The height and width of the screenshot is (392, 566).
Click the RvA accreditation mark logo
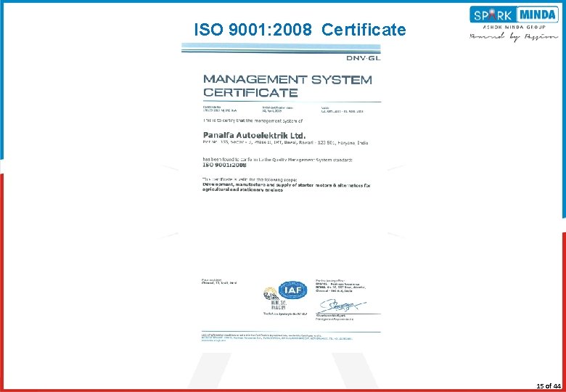[274, 299]
